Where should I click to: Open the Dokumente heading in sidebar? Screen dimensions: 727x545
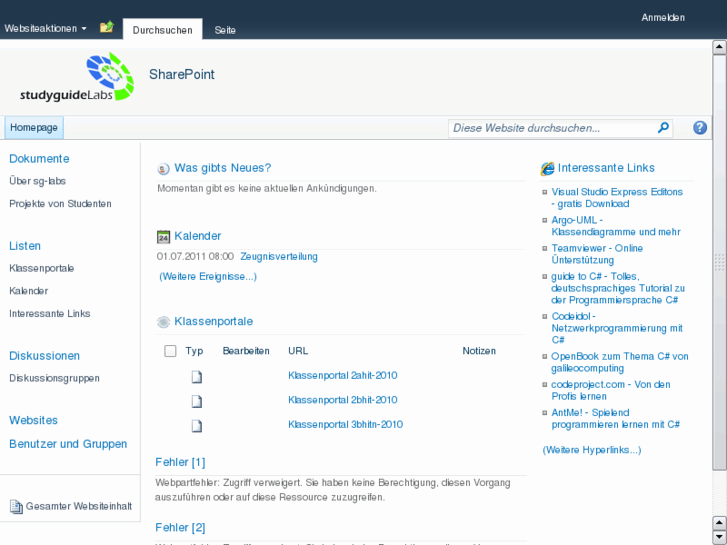click(x=39, y=159)
